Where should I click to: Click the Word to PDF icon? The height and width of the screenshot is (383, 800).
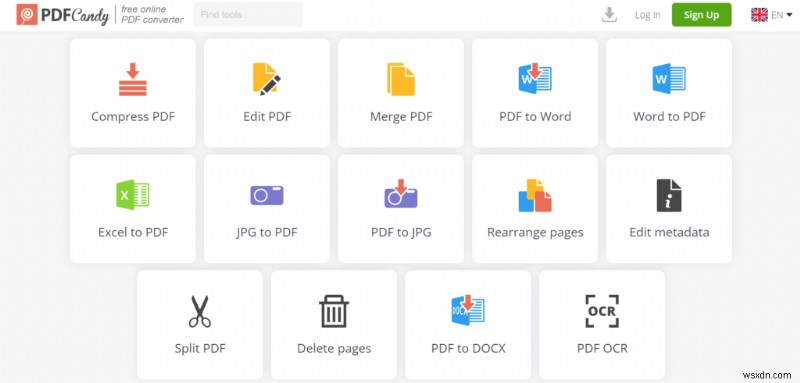(x=669, y=79)
